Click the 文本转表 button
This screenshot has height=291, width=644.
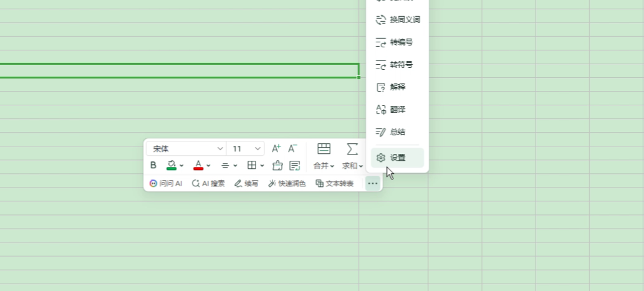pos(335,183)
